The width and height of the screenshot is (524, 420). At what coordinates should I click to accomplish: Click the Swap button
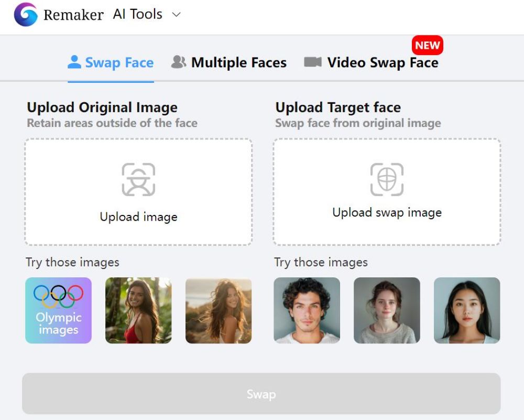tap(261, 394)
